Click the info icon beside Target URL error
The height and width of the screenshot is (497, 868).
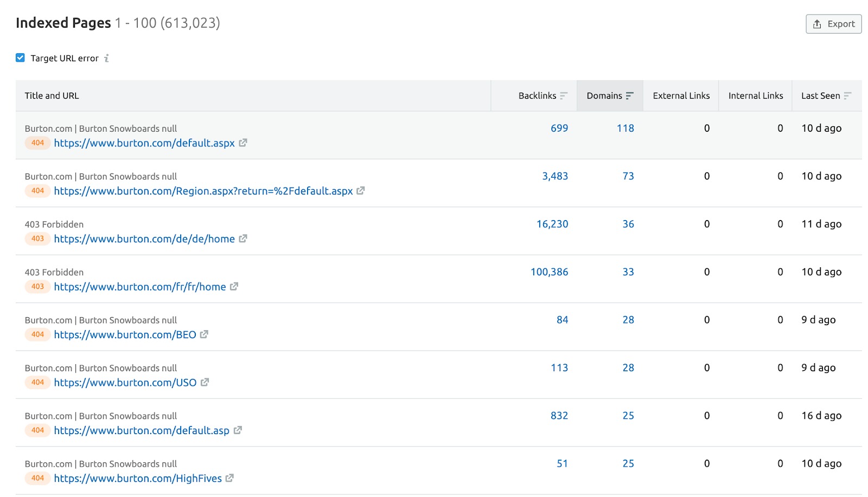click(106, 58)
